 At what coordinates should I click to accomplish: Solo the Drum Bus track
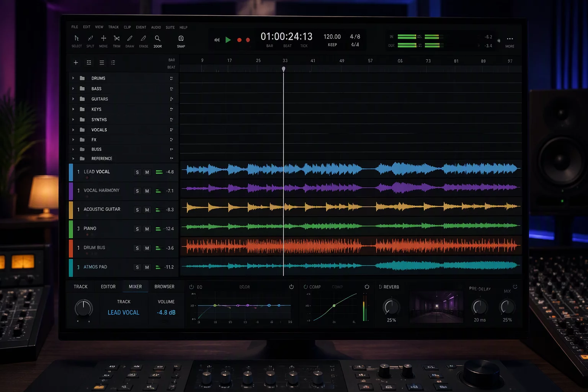pyautogui.click(x=137, y=248)
